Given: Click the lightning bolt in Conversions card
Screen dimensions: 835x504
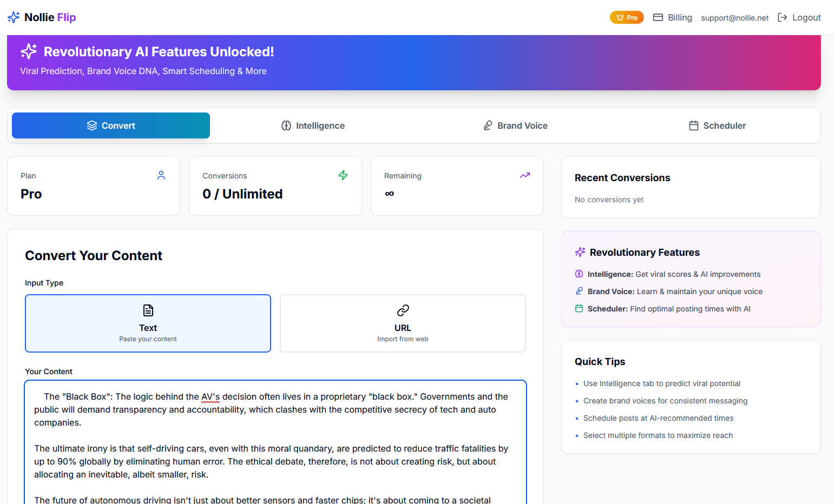Looking at the screenshot, I should point(343,175).
